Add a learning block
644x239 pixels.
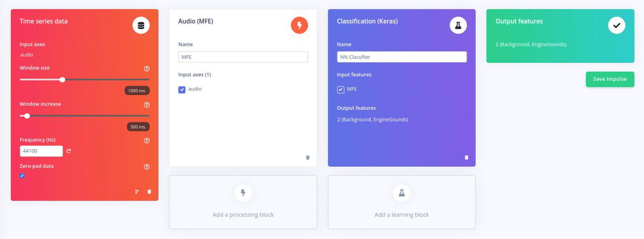pyautogui.click(x=402, y=202)
